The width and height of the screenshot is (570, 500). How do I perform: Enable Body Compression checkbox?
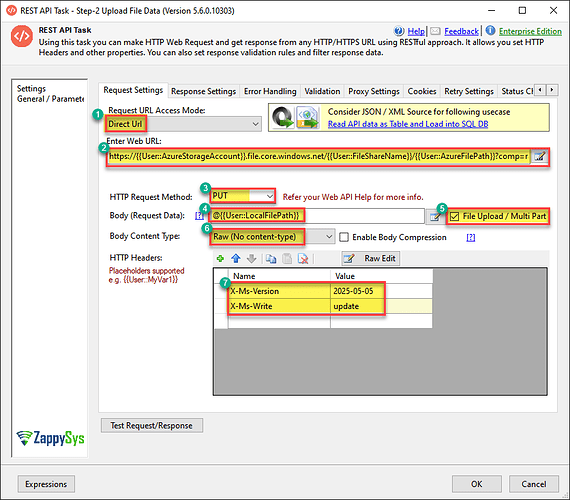coord(344,237)
